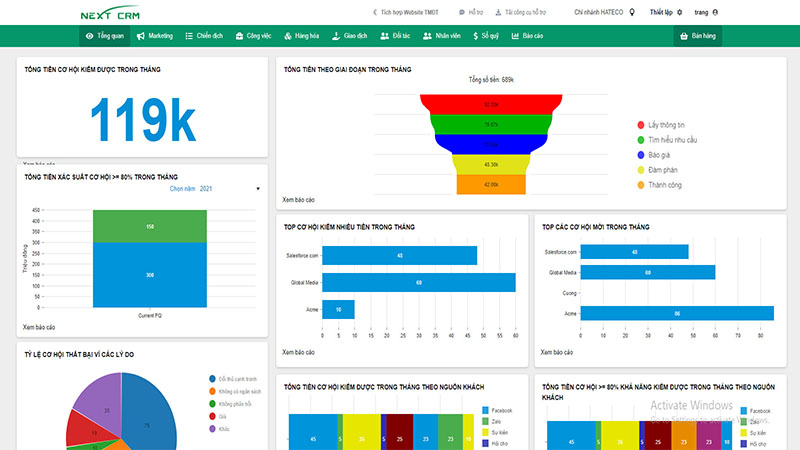Click the Tổng quan eye icon
Screen dimensions: 800x450
coord(90,36)
